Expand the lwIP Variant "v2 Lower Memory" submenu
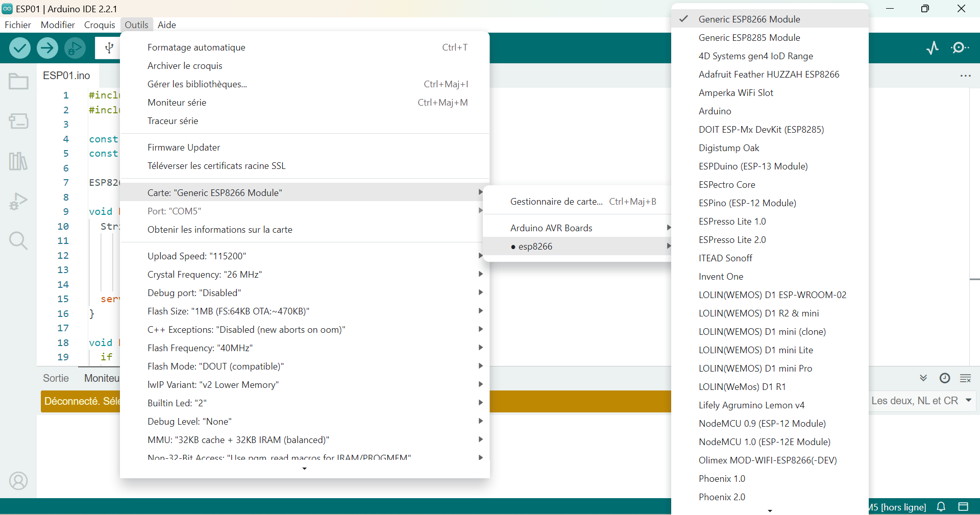The width and height of the screenshot is (980, 515). [305, 385]
